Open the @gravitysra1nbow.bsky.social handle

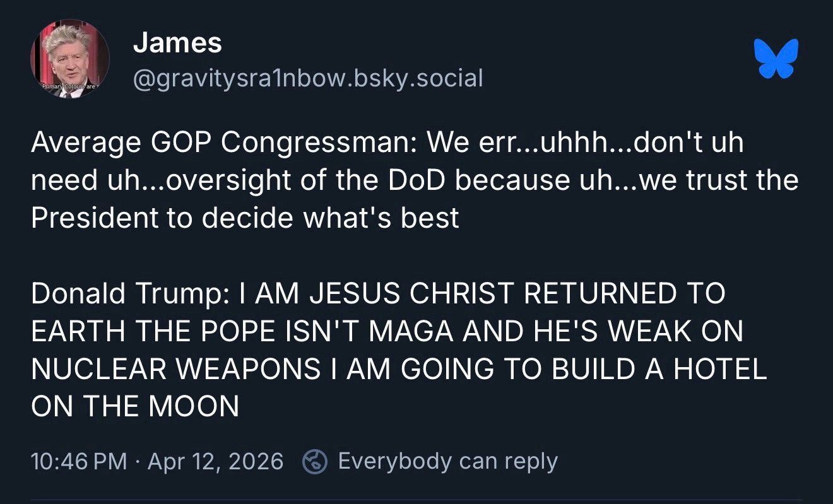click(308, 78)
